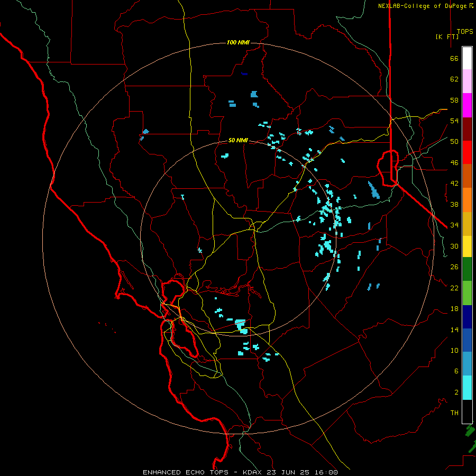Click the TH legend label
476x476 pixels.
[x=454, y=413]
